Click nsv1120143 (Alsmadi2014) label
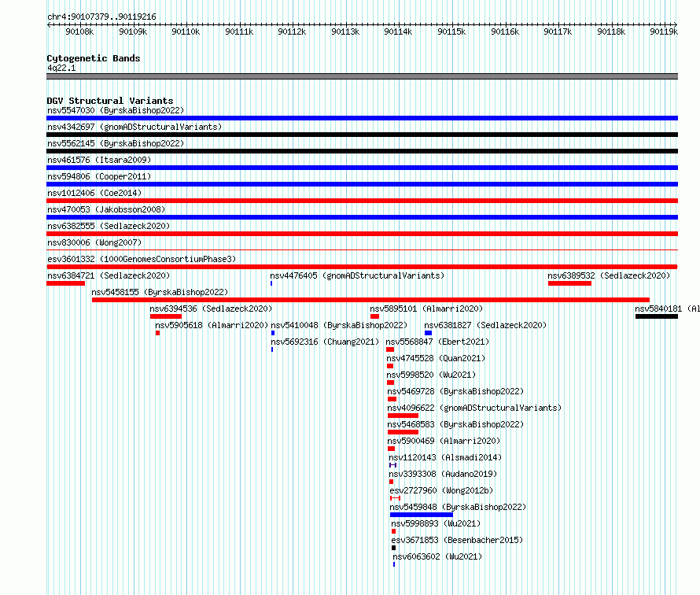700x595 pixels. [x=445, y=457]
